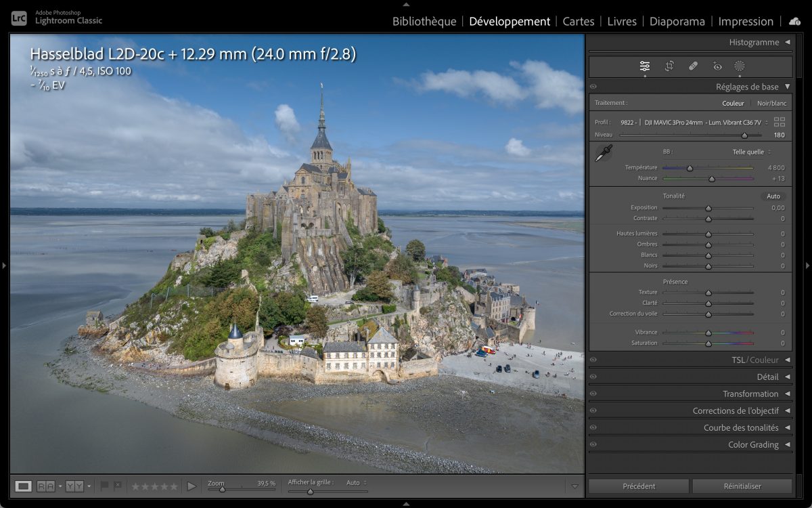This screenshot has height=508, width=812.
Task: Select the Crop and rotate tool
Action: (669, 66)
